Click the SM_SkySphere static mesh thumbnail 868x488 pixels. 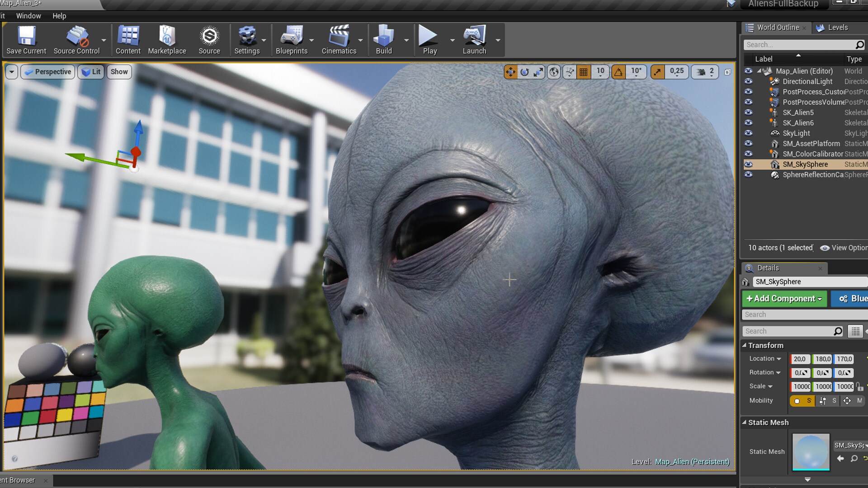tap(810, 451)
